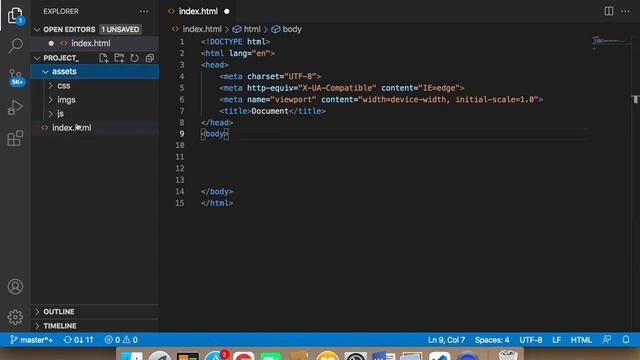Change indentation via Spaces: 4
The width and height of the screenshot is (640, 360).
(x=492, y=340)
